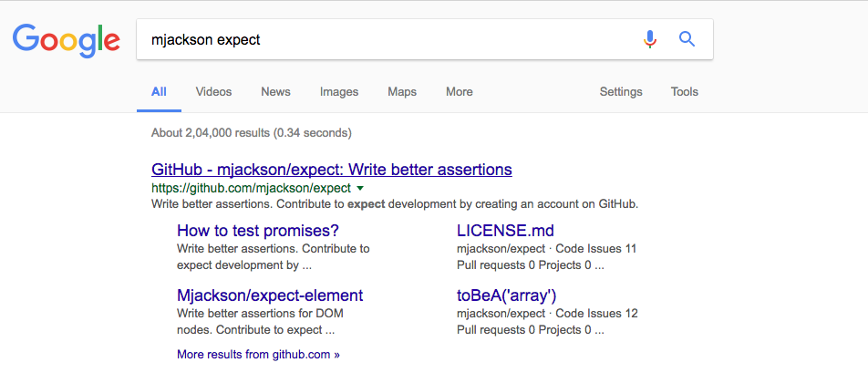Viewport: 868px width, 373px height.
Task: Open the Mjackson/expect-element sitelink
Action: (270, 295)
